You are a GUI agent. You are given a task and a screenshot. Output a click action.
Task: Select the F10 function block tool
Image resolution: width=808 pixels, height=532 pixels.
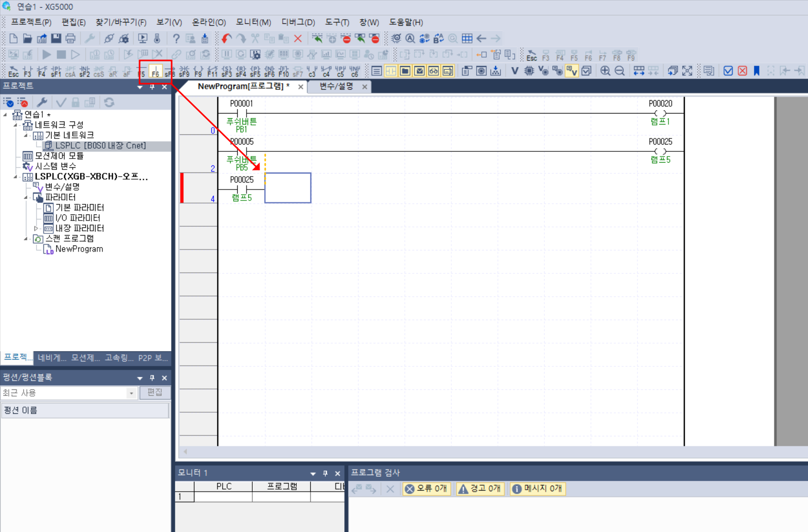pos(283,71)
